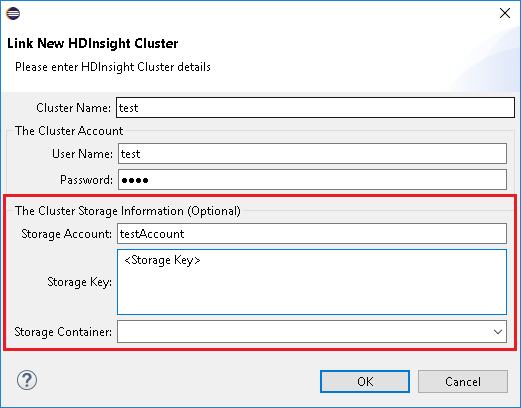Click the 'Storage Container:' label

(63, 332)
